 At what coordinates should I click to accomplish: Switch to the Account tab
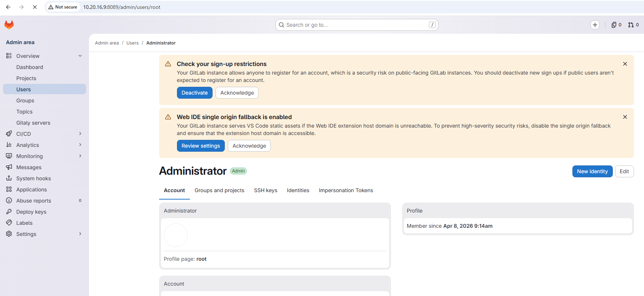pyautogui.click(x=174, y=190)
